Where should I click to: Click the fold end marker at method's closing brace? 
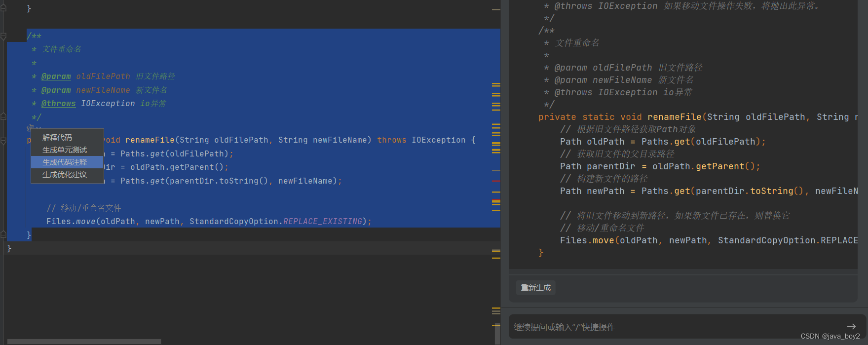pyautogui.click(x=3, y=234)
